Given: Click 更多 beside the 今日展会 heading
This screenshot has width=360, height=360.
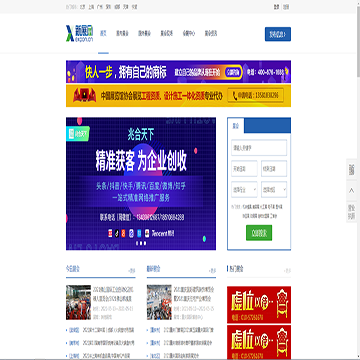Looking at the screenshot, I should 132,271.
